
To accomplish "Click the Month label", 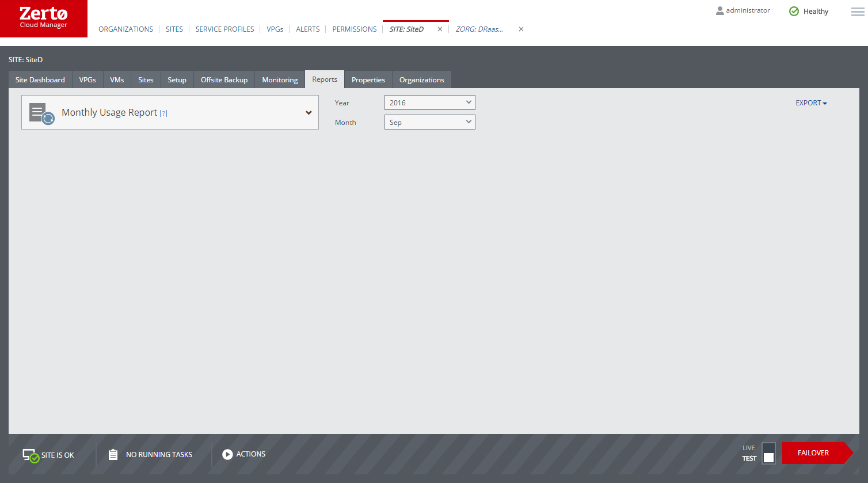I will click(345, 123).
